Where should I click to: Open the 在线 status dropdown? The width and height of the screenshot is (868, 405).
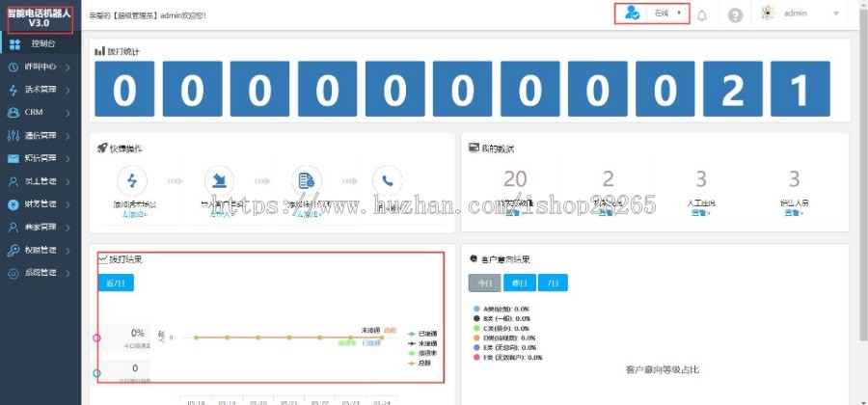(667, 13)
